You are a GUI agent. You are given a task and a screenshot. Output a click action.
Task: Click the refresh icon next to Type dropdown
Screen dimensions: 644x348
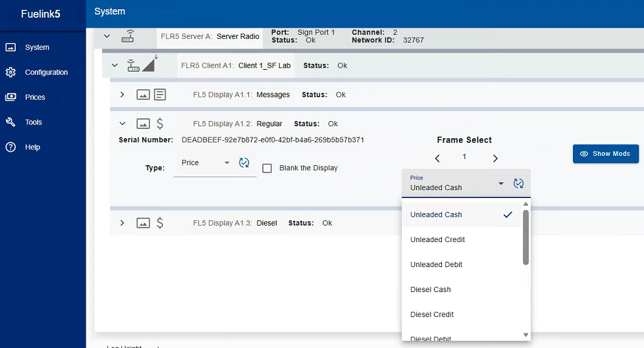click(x=244, y=163)
